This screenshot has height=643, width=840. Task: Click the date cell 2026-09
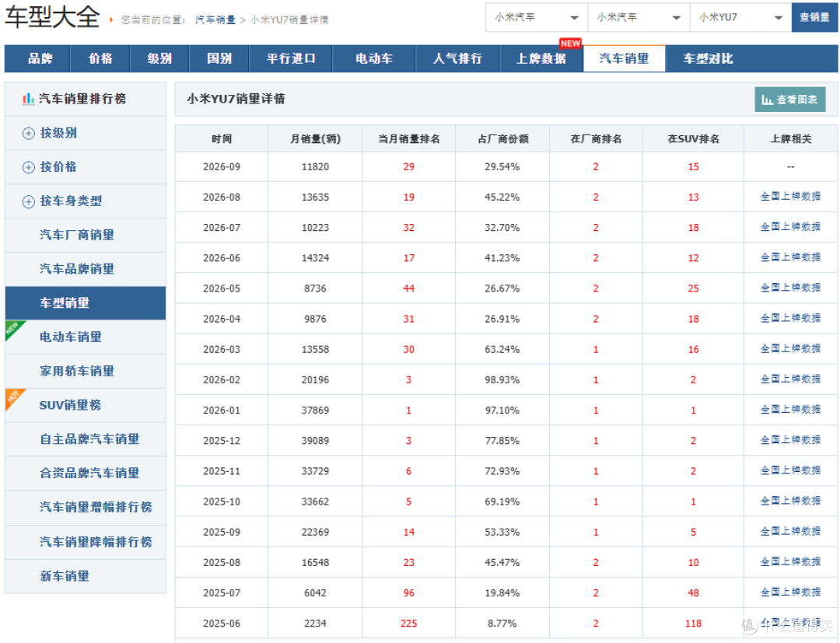click(222, 167)
